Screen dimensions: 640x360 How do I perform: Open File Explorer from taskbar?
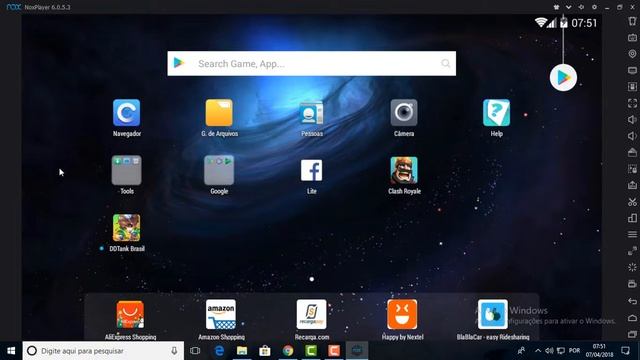242,351
